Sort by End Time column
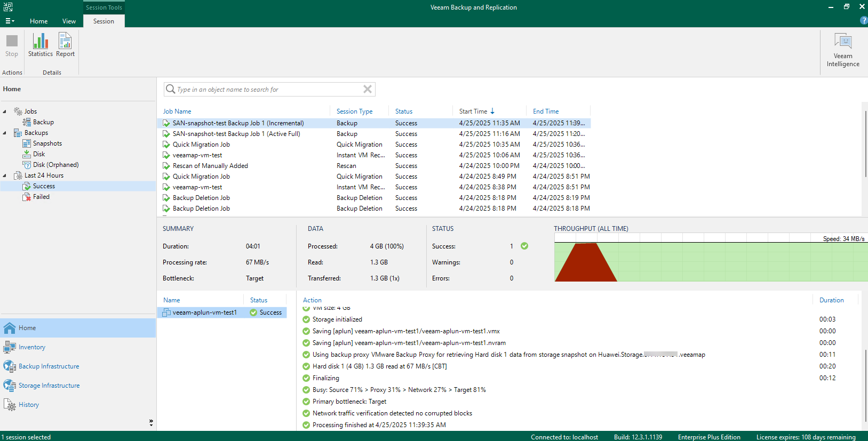Screen dimensions: 868x441 (546, 111)
